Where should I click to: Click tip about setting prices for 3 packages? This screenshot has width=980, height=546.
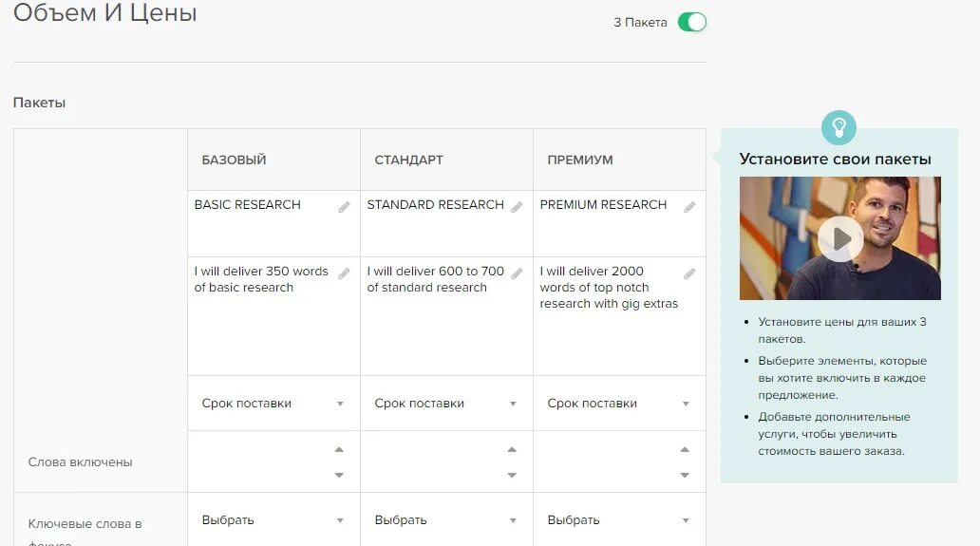pyautogui.click(x=842, y=330)
